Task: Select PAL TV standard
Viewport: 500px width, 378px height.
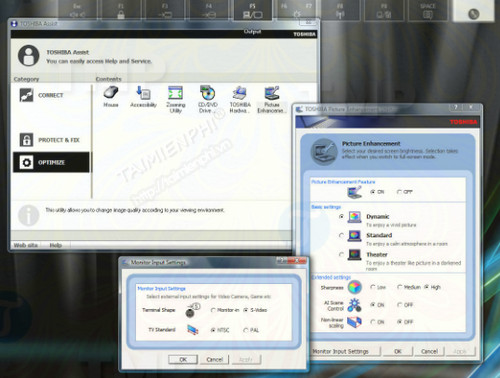Action: [246, 330]
